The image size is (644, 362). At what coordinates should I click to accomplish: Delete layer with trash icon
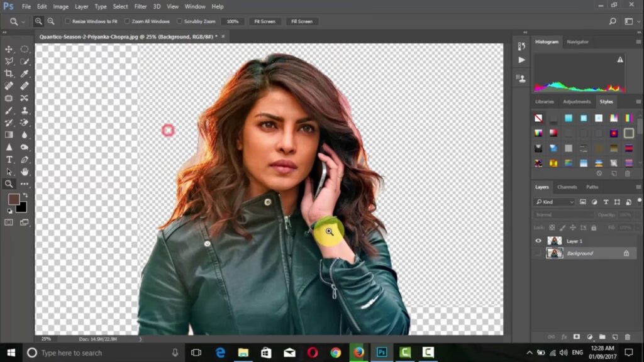(x=628, y=337)
